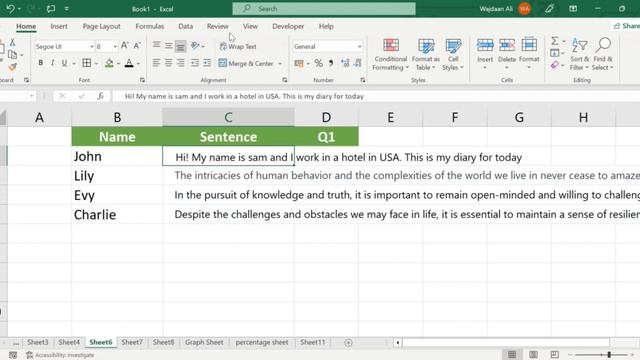
Task: Expand the Name Box dropdown
Action: pos(31,96)
